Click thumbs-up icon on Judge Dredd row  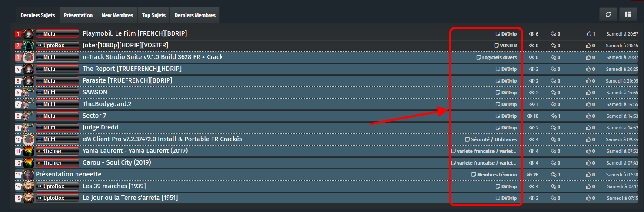pos(589,128)
